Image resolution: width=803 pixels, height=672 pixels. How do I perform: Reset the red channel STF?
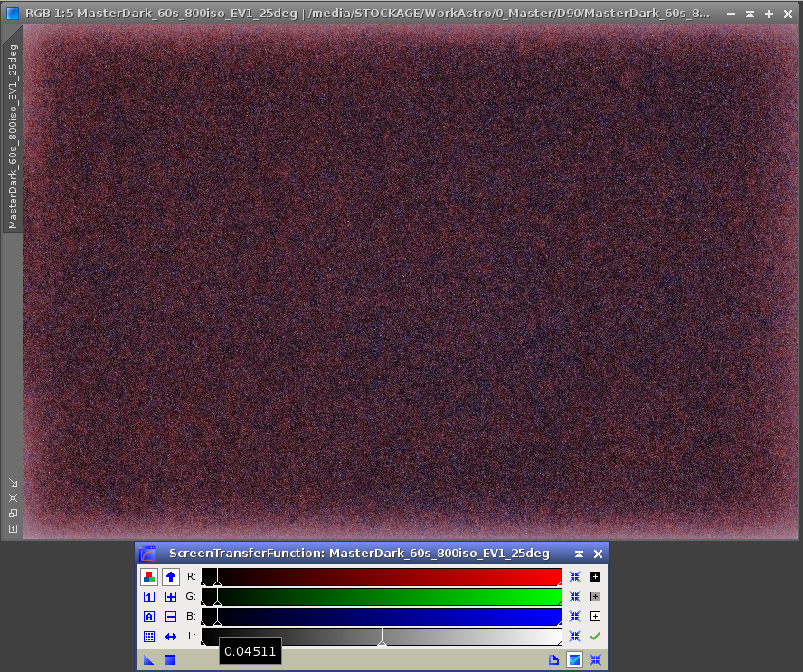pos(574,576)
